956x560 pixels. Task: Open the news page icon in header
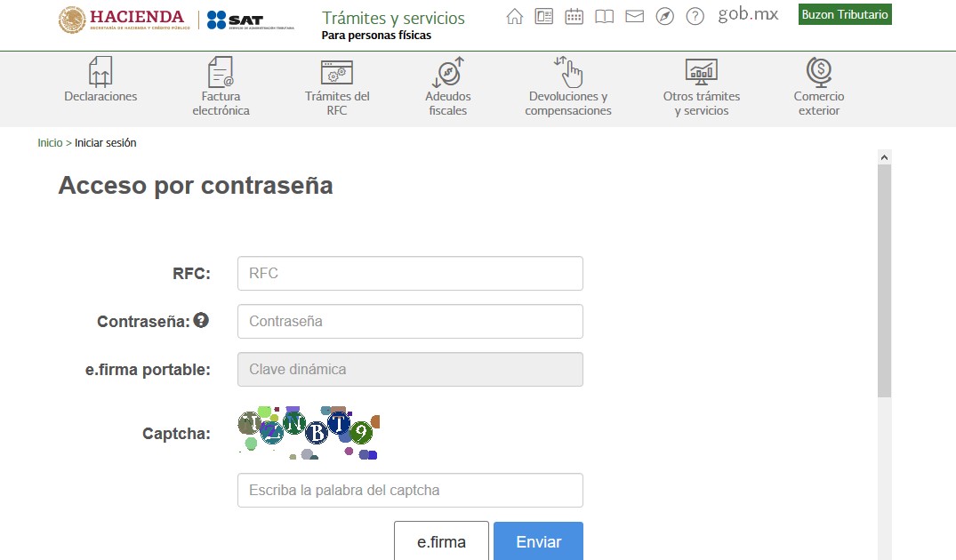(x=544, y=17)
